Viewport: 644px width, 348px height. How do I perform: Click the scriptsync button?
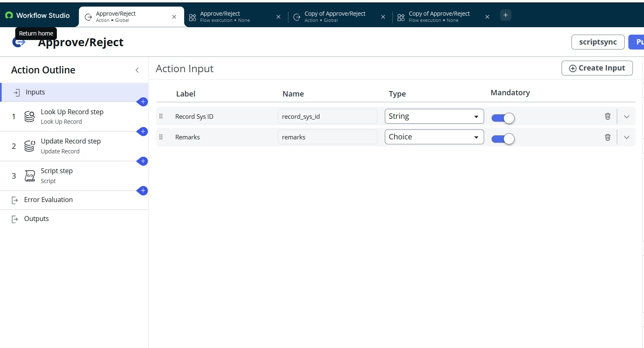[x=597, y=42]
